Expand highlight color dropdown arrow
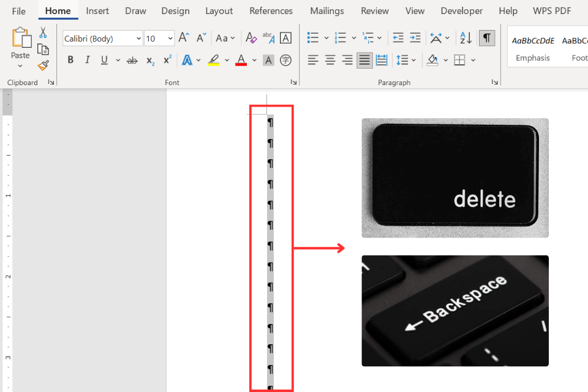Image resolution: width=588 pixels, height=392 pixels. click(x=227, y=60)
